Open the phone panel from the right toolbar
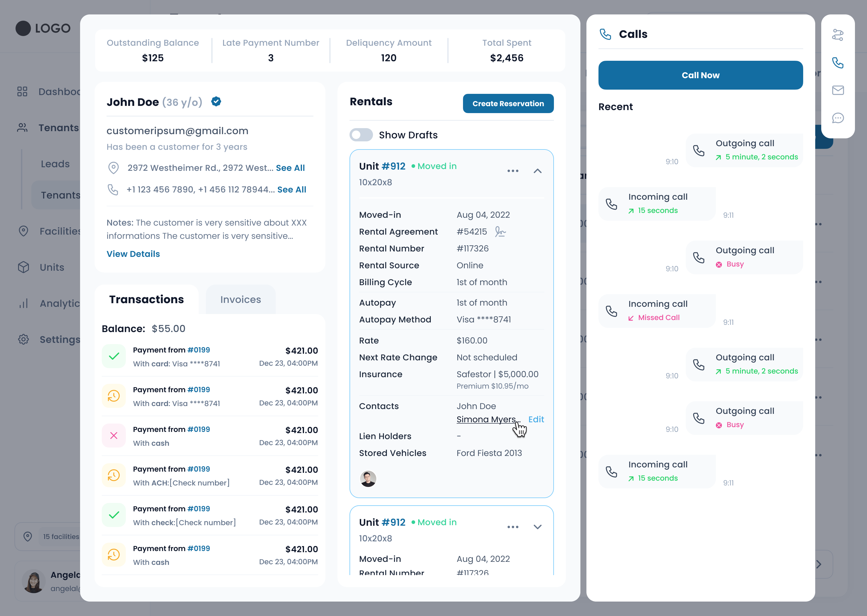The width and height of the screenshot is (867, 616). point(838,63)
